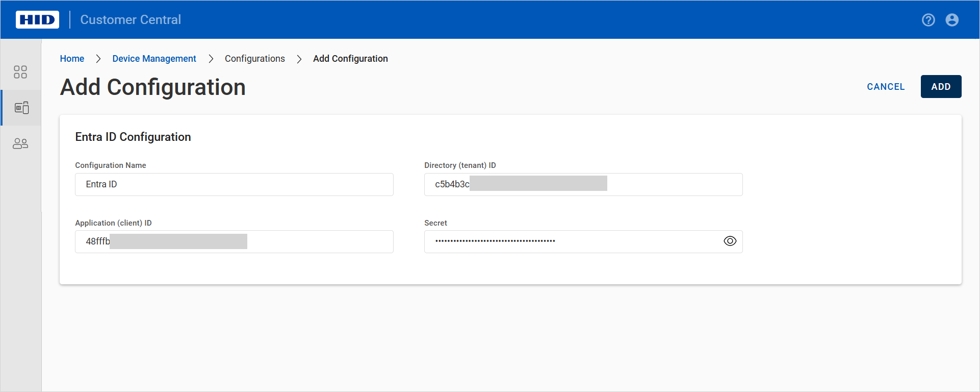Viewport: 980px width, 392px height.
Task: Navigate to Device Management breadcrumb
Action: 154,59
